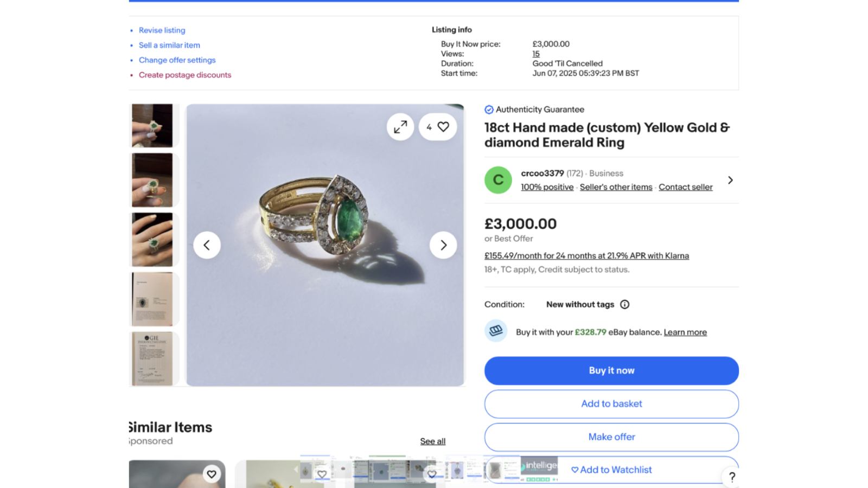Click See all similar items link
This screenshot has height=488, width=868.
pyautogui.click(x=432, y=441)
